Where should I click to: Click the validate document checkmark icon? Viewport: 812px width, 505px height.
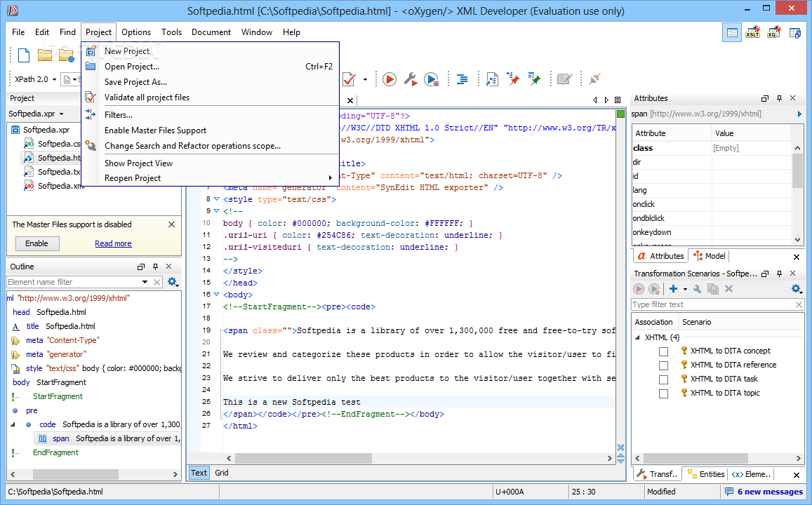coord(349,79)
